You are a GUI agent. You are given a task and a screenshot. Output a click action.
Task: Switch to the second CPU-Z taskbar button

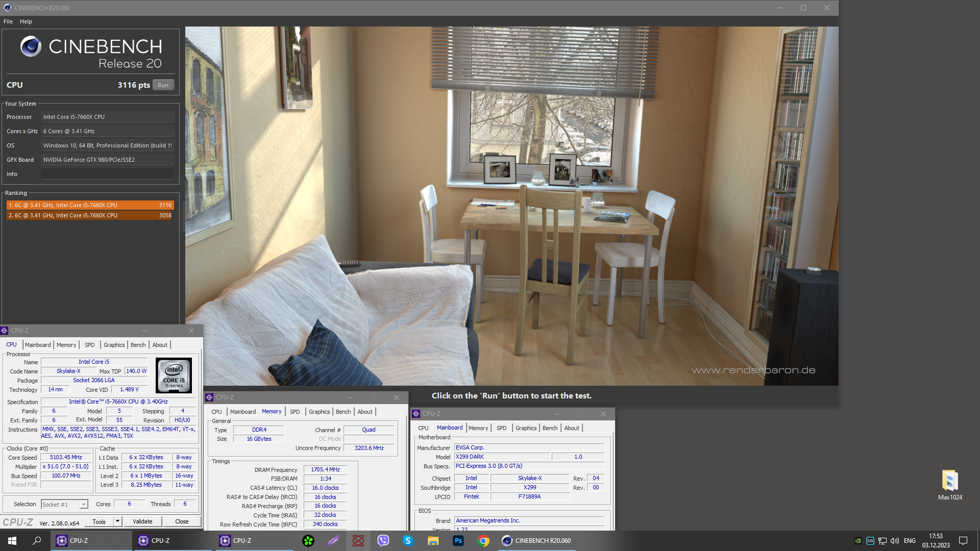(x=173, y=540)
